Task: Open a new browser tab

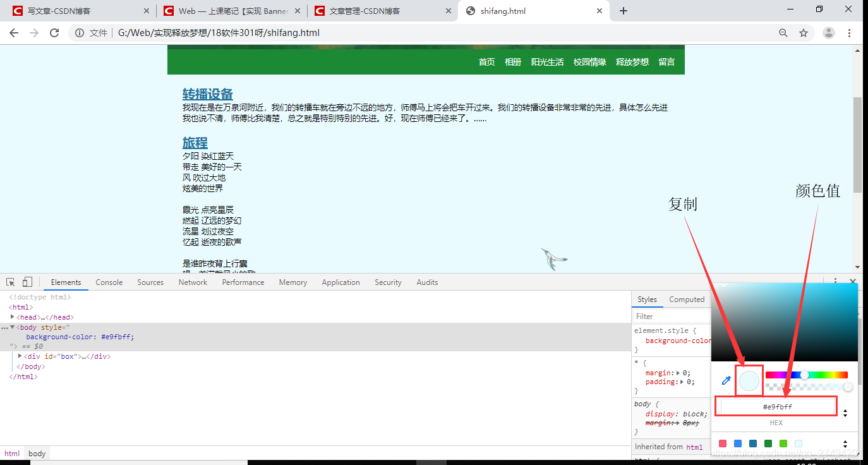Action: click(x=624, y=11)
